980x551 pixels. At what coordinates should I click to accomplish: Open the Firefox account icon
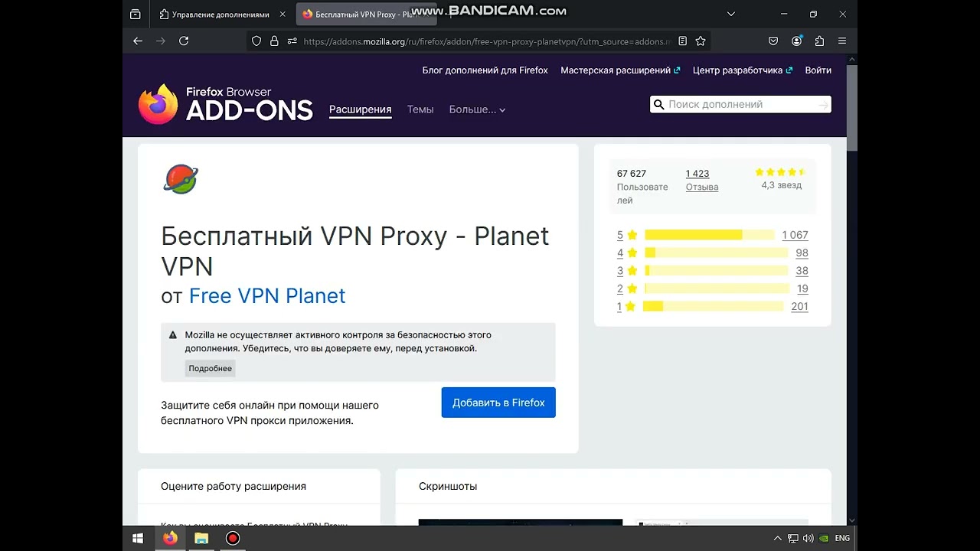(796, 41)
